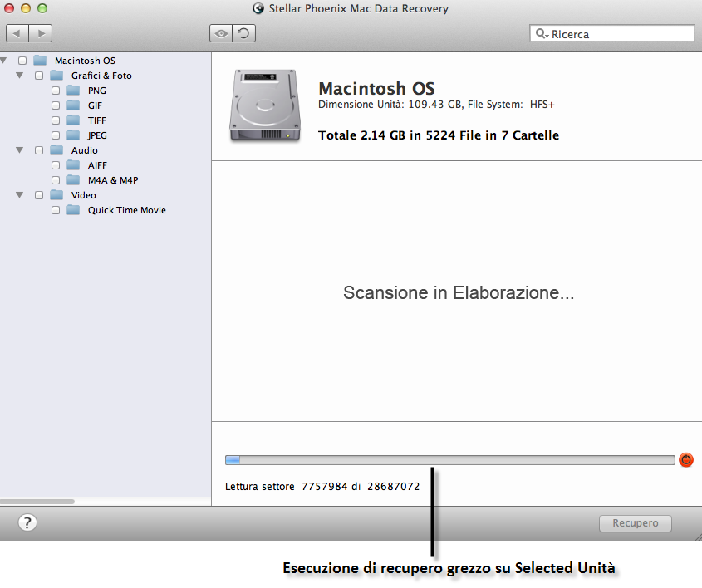The height and width of the screenshot is (588, 702).
Task: Click the Audio folder icon
Action: click(56, 150)
